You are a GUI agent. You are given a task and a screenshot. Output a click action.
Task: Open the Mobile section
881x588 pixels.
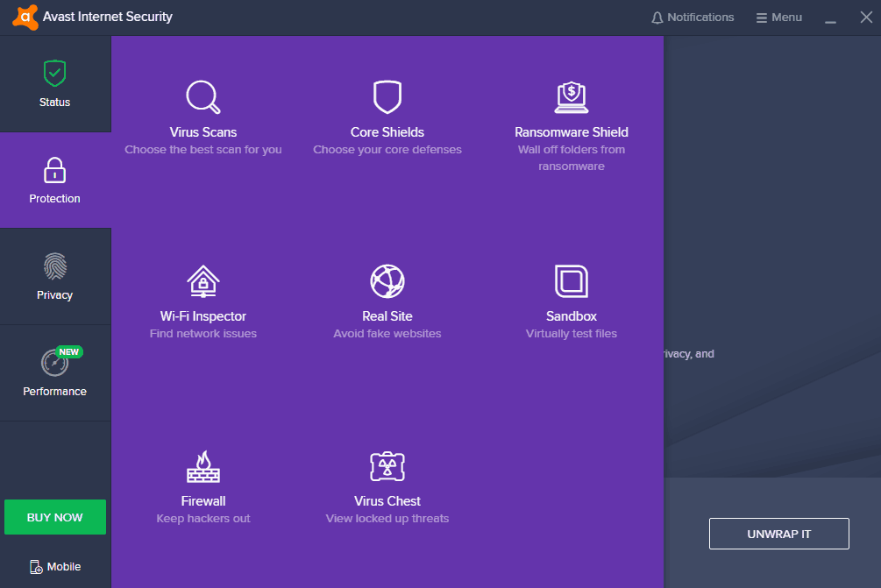[x=54, y=566]
